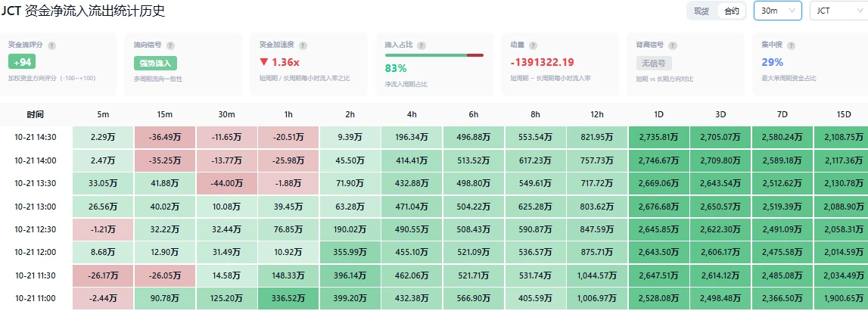The width and height of the screenshot is (868, 311).
Task: Open help icon beside 背离信号
Action: click(672, 45)
